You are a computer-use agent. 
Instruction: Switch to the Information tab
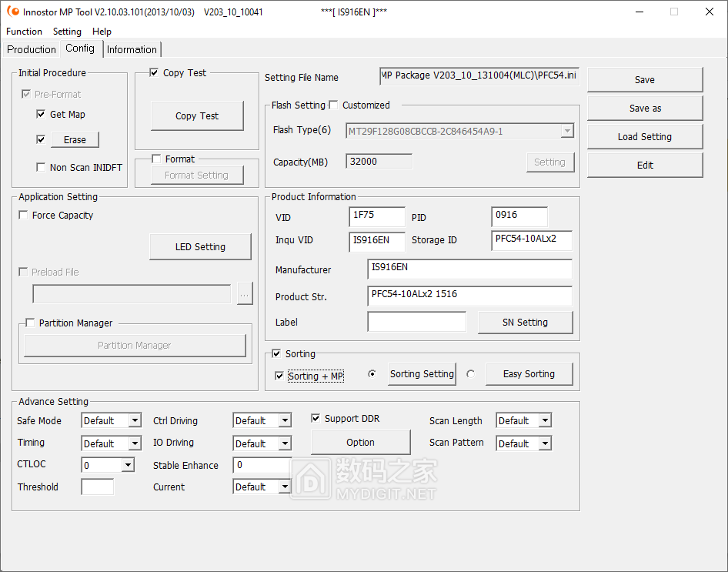(132, 49)
